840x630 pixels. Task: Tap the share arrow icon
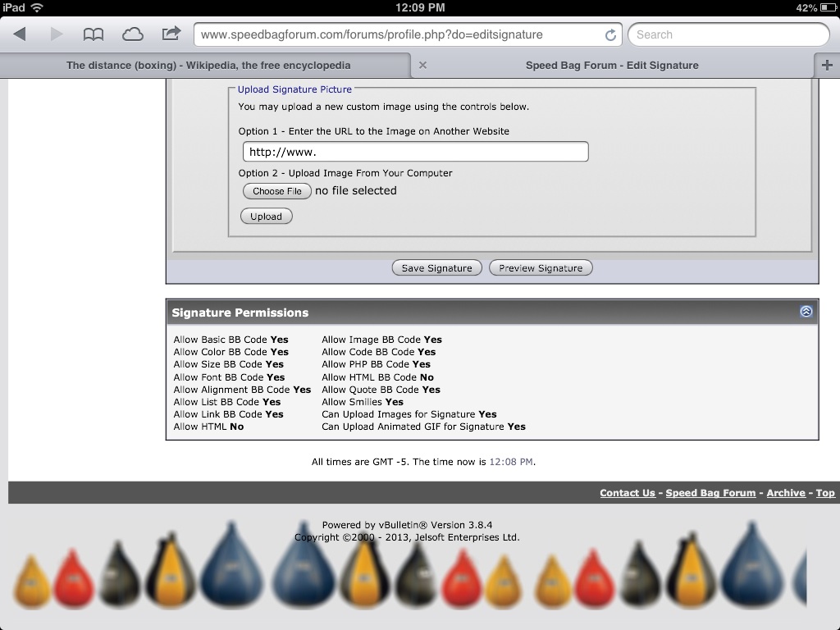tap(171, 34)
